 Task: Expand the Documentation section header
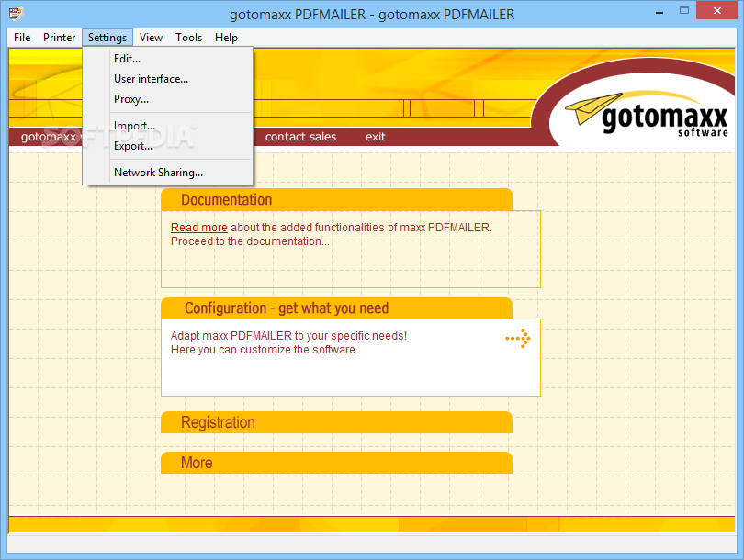(x=336, y=199)
